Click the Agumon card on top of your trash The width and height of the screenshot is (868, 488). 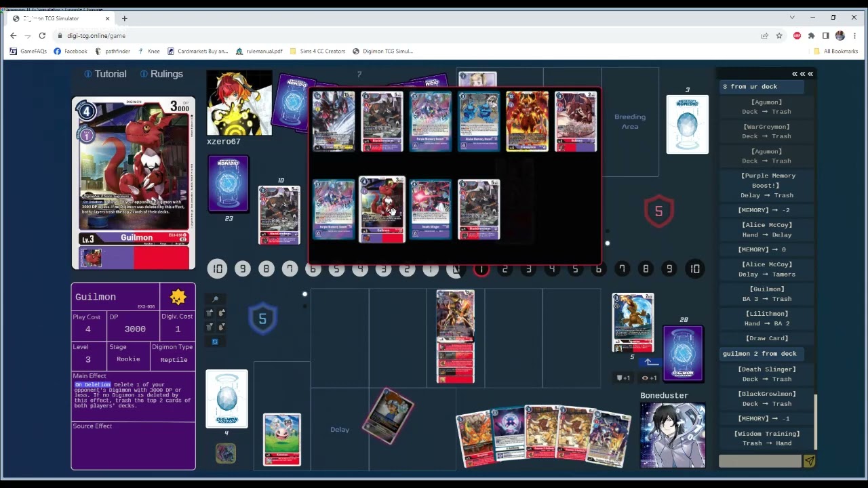tap(633, 323)
